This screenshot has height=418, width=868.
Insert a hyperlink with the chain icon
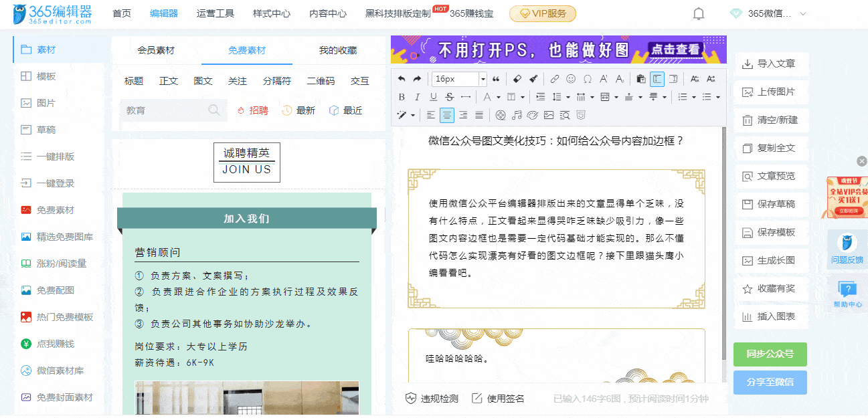click(554, 79)
